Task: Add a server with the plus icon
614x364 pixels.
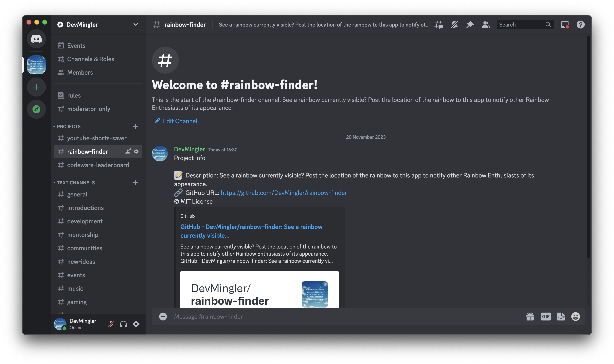Action: 36,87
